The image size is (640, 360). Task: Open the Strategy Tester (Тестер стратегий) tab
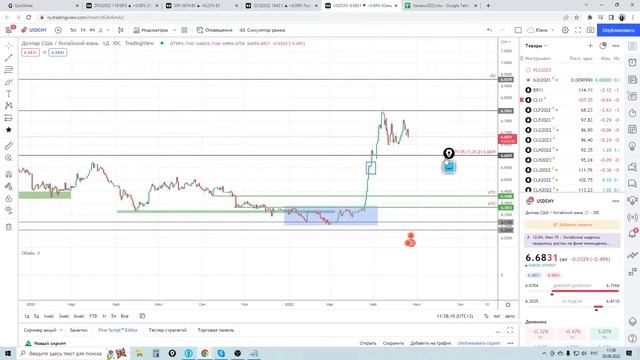tap(167, 330)
